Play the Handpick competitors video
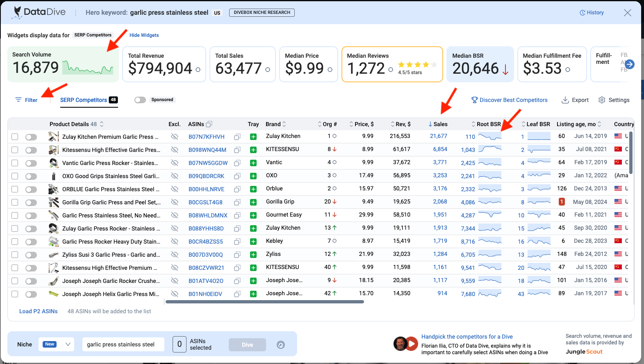 point(412,344)
